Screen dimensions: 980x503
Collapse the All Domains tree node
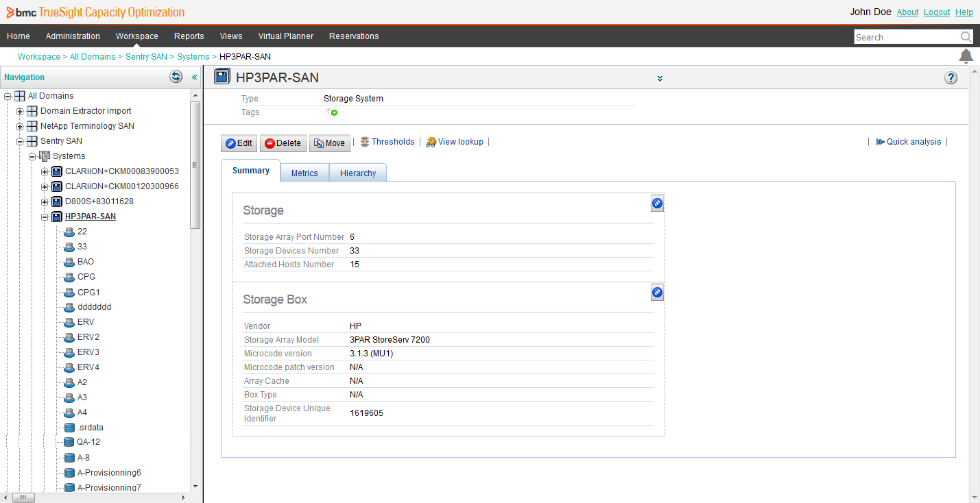8,96
